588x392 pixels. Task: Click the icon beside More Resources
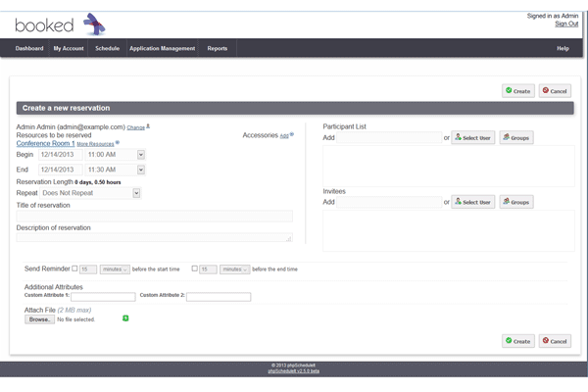[x=119, y=143]
